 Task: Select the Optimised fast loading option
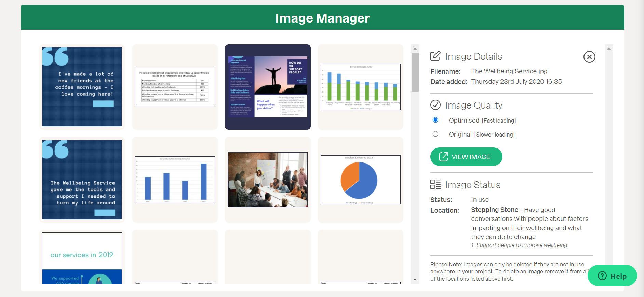pyautogui.click(x=435, y=120)
